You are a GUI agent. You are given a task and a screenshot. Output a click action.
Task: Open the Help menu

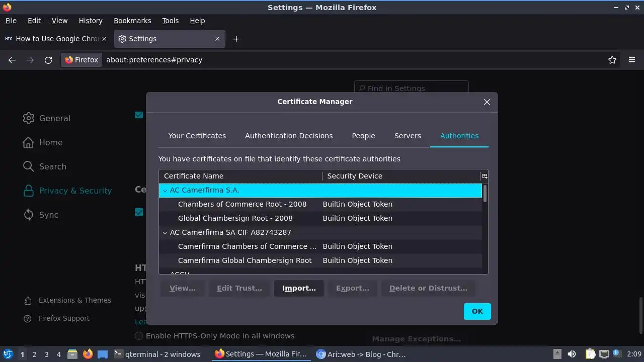click(197, 21)
